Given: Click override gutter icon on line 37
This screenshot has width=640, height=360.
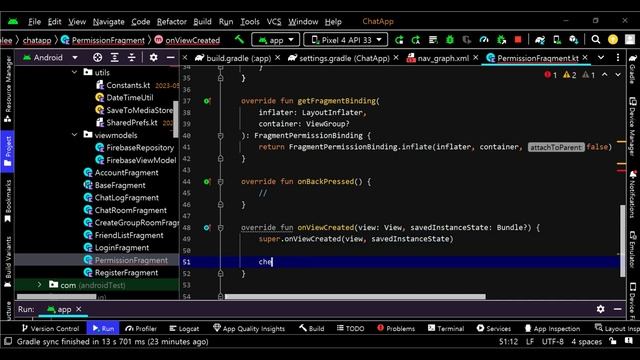Looking at the screenshot, I should [207, 101].
